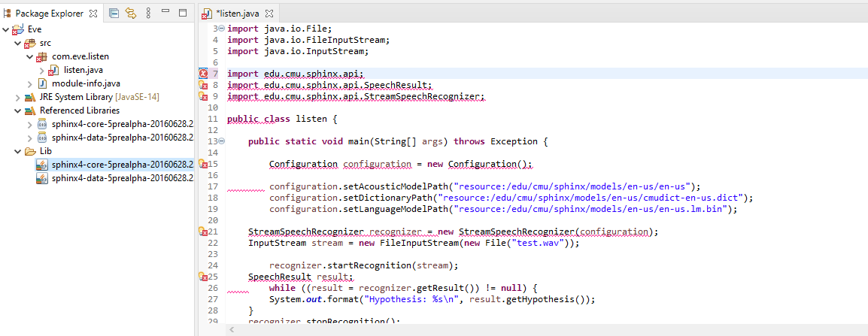Click recognizer.startRecognition(stream) on line 24
Viewport: 868px width, 336px height.
pos(364,265)
